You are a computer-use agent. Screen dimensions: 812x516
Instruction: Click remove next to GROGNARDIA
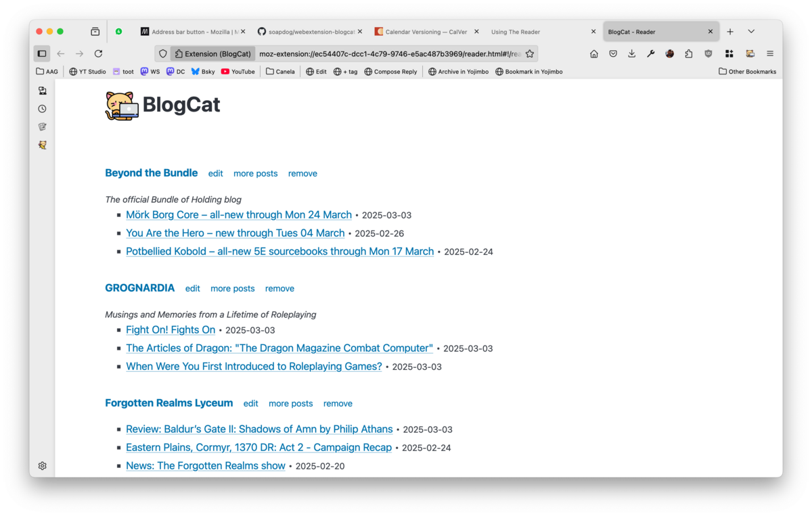[x=279, y=289]
